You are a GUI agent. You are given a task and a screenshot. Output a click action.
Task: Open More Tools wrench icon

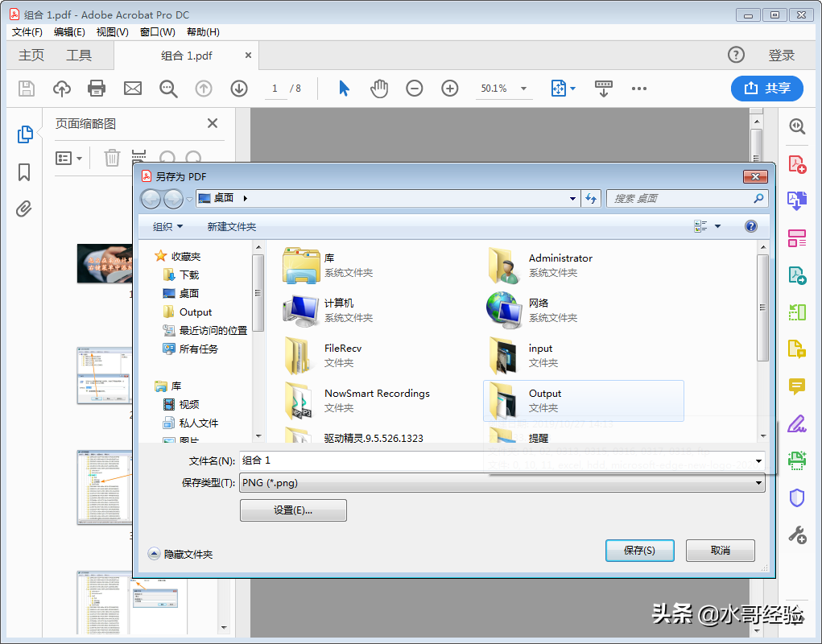(x=797, y=535)
